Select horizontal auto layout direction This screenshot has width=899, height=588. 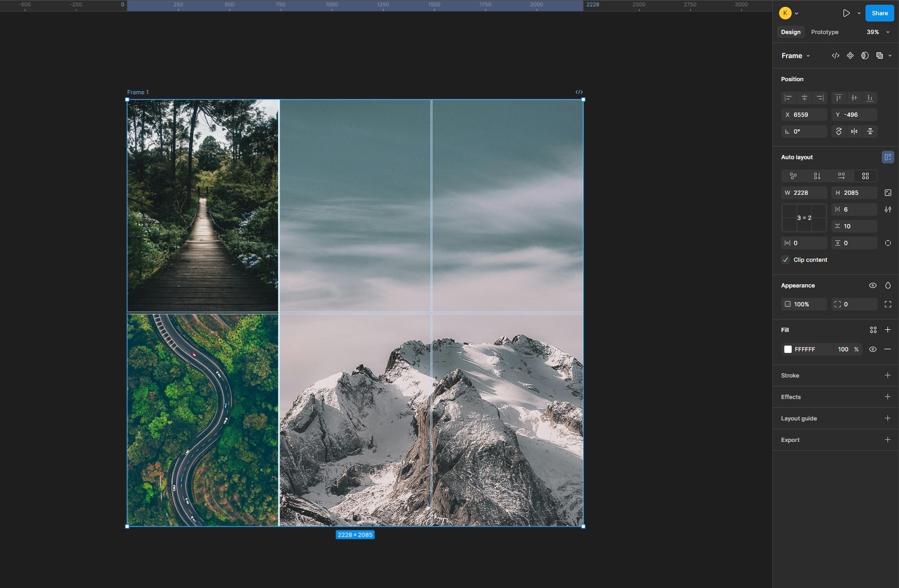[841, 176]
